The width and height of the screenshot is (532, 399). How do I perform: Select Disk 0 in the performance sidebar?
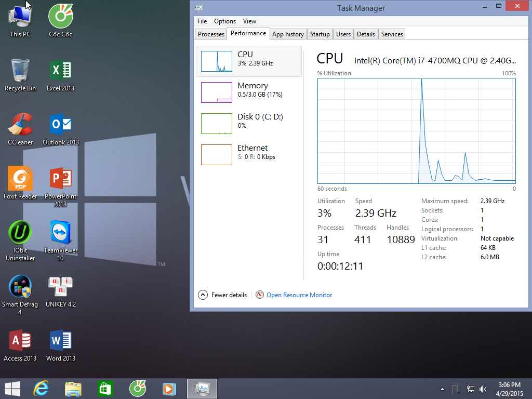249,121
